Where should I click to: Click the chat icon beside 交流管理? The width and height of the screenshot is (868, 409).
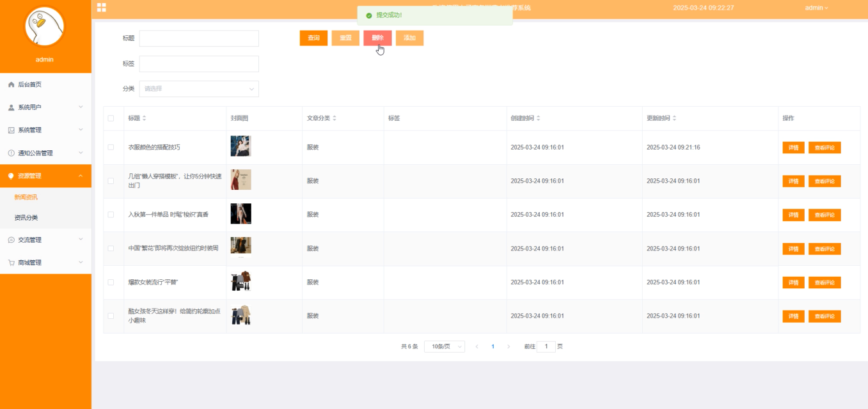(12, 240)
